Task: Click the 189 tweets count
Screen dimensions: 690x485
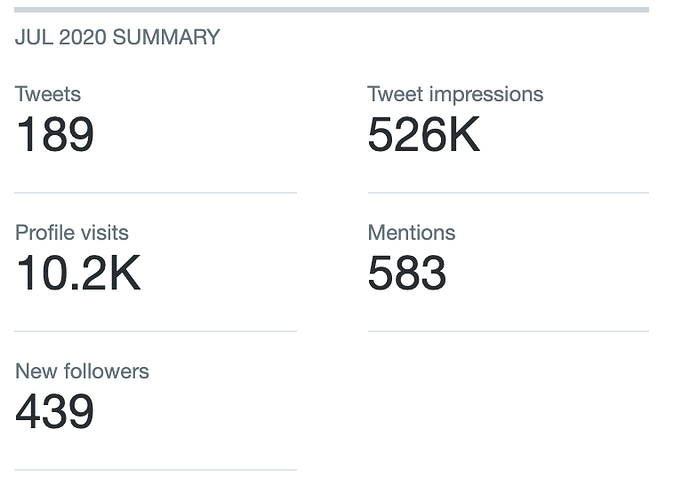Action: (x=55, y=135)
